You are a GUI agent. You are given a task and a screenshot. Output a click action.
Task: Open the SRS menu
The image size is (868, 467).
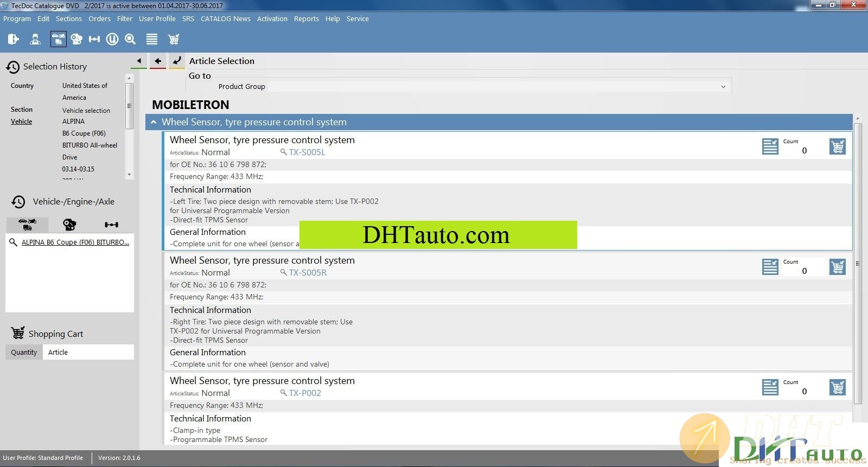coord(188,18)
